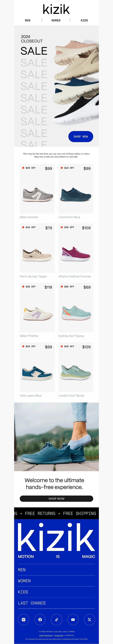Select the WOMEN navigation tab
Image resolution: width=113 pixels, height=644 pixels.
coord(56,20)
